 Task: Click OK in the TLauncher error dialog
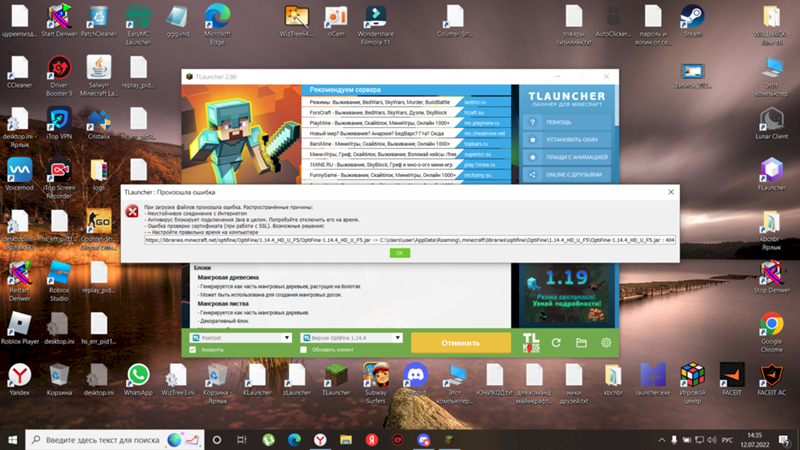point(399,253)
